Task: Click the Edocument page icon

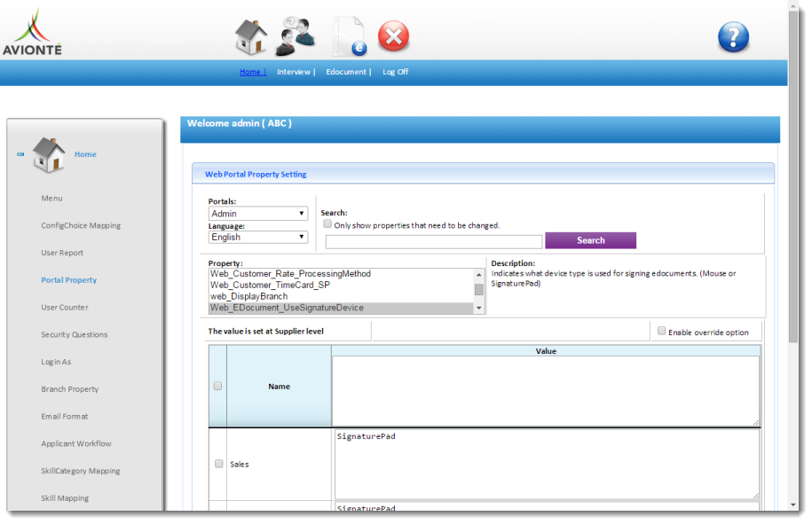Action: (x=349, y=37)
